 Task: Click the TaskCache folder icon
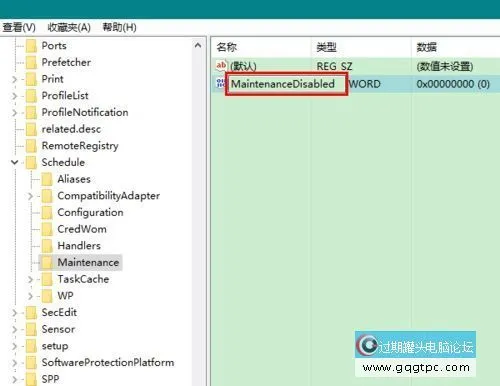pyautogui.click(x=47, y=279)
